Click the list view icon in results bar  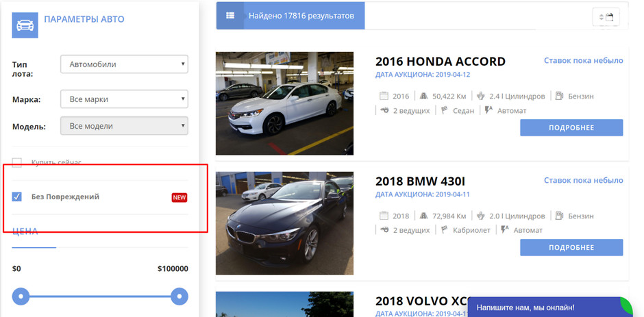[x=230, y=16]
